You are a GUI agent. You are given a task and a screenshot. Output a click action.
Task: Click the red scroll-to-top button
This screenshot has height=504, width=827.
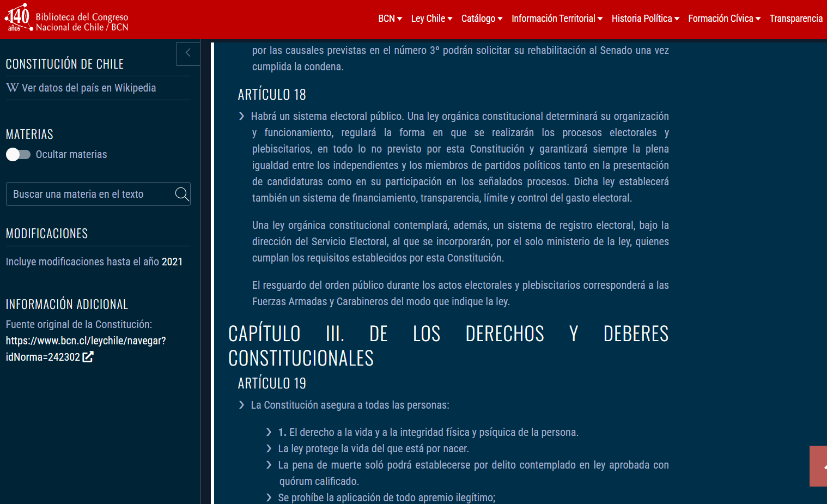[x=818, y=466]
